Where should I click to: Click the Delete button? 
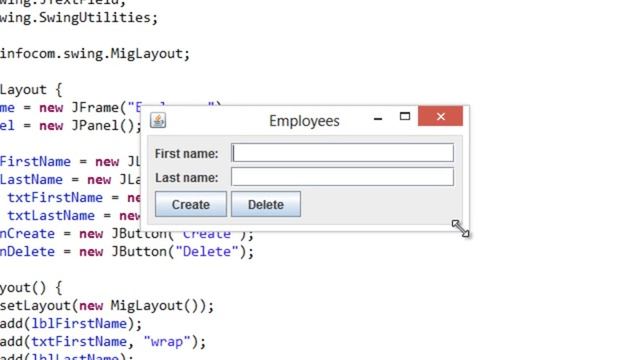coord(266,204)
